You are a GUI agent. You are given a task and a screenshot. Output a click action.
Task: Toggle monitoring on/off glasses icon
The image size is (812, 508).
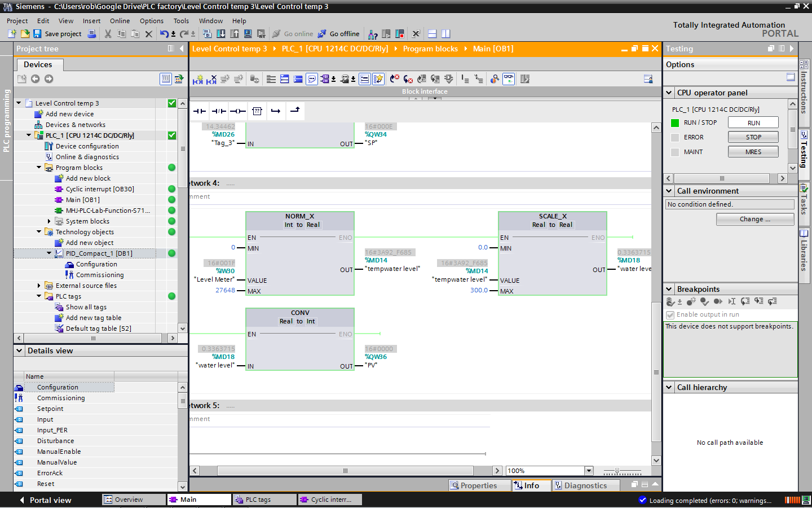(x=509, y=79)
